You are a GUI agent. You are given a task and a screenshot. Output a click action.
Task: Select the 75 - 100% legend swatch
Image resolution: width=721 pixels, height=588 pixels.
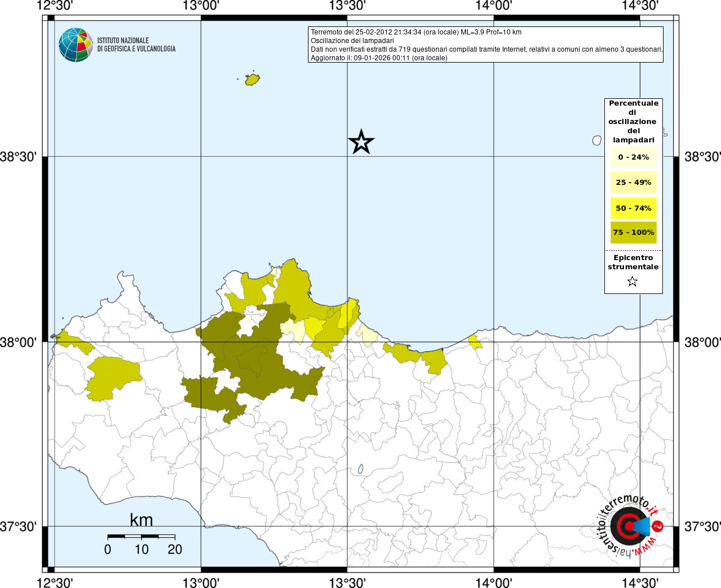coord(633,233)
